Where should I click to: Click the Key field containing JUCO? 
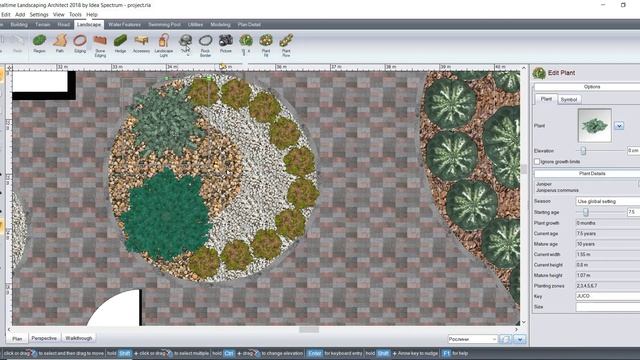(x=608, y=296)
